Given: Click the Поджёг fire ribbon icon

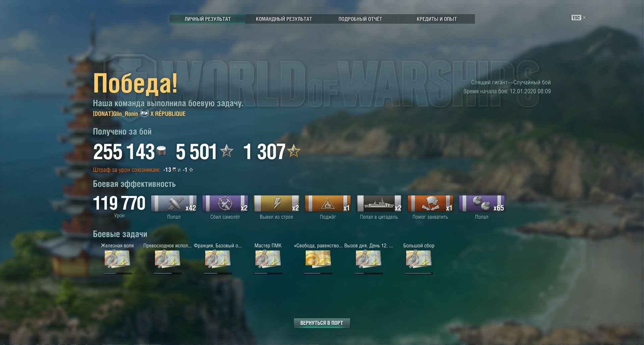Looking at the screenshot, I should (328, 203).
